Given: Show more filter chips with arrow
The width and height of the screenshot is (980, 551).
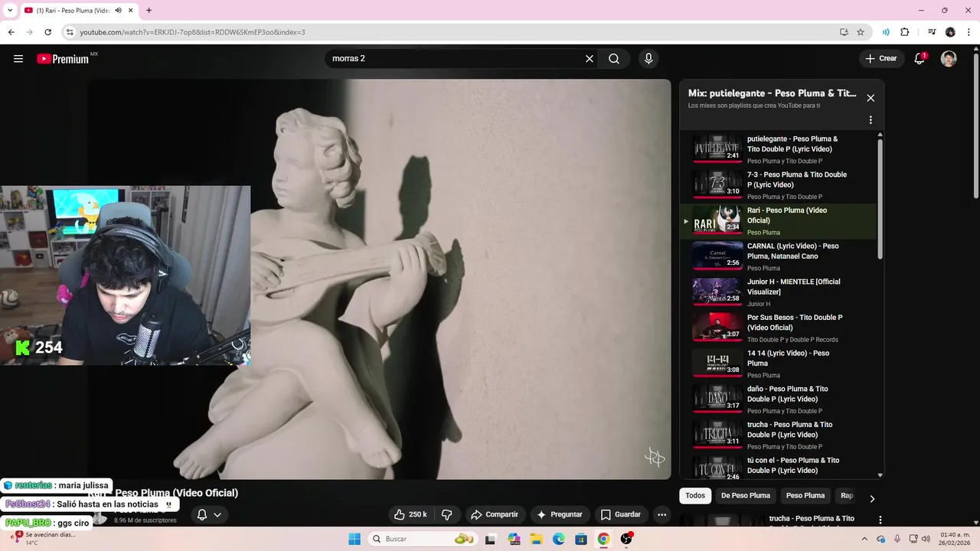Looking at the screenshot, I should [x=872, y=499].
